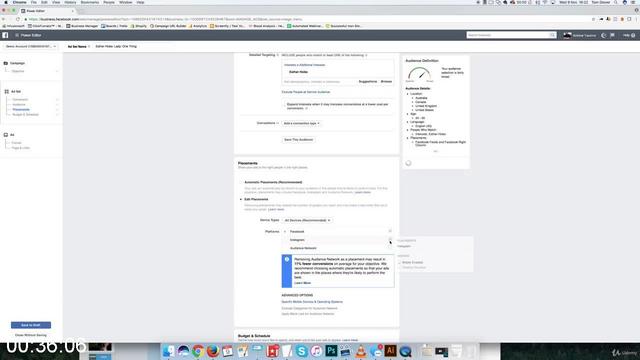Screen dimensions: 640x360
Task: Click Exclude People or Narrow Audience link
Action: (x=306, y=92)
